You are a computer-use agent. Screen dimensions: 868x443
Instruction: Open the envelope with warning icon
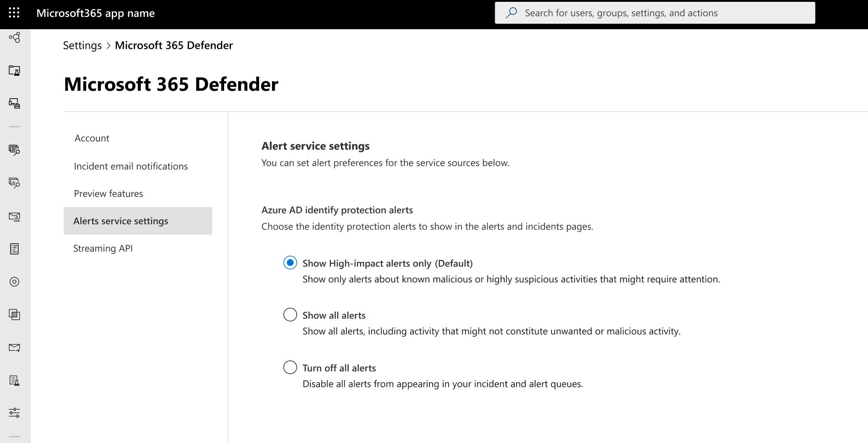[x=15, y=217]
